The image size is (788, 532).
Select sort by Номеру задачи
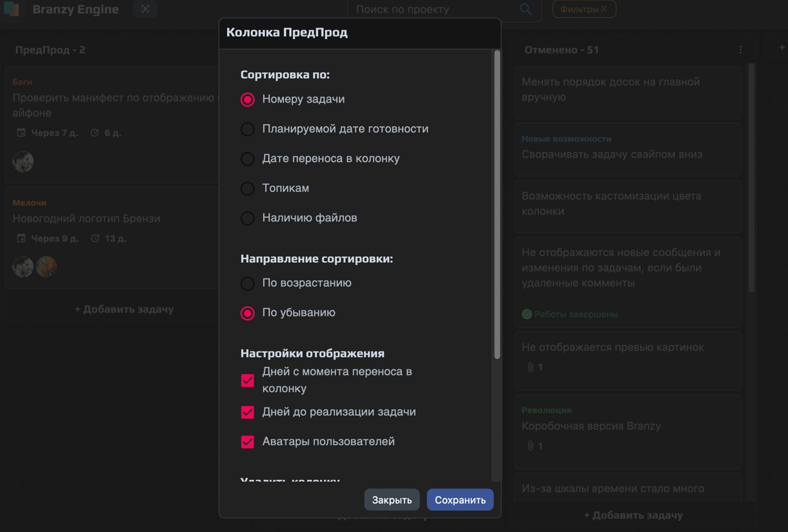(x=247, y=99)
